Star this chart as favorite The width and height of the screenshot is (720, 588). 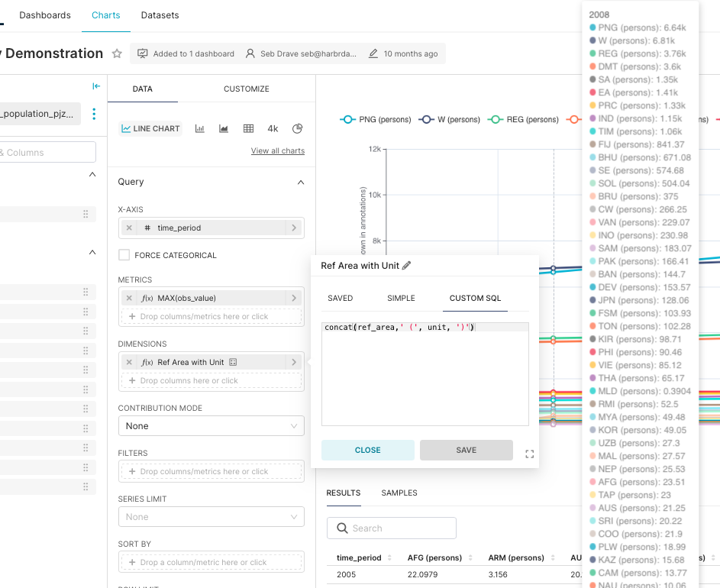(x=117, y=53)
